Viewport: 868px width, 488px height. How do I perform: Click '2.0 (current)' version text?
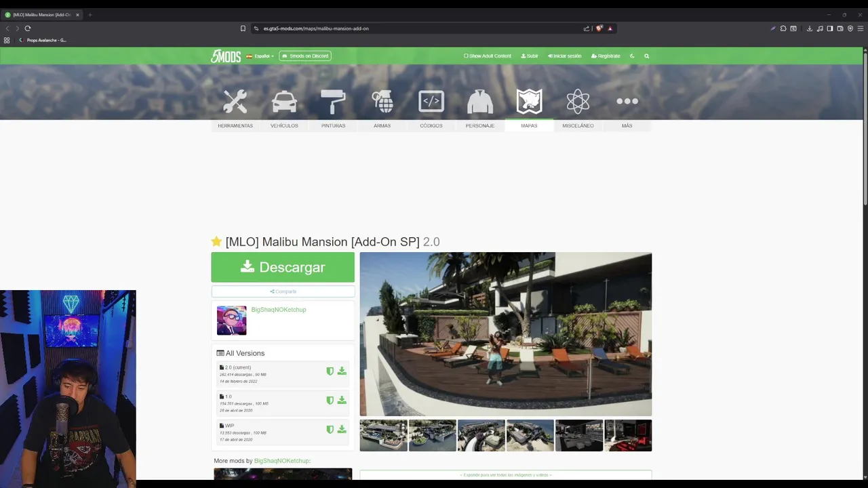(x=237, y=367)
